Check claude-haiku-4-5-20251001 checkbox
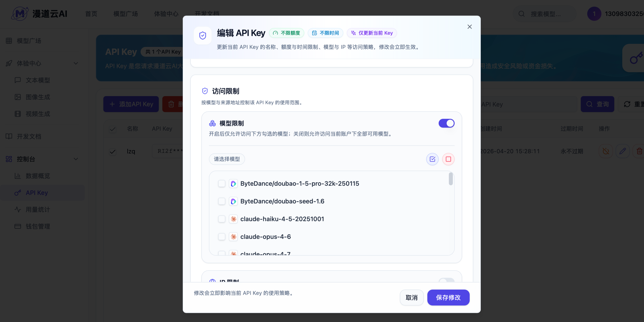Image resolution: width=644 pixels, height=322 pixels. pyautogui.click(x=222, y=219)
